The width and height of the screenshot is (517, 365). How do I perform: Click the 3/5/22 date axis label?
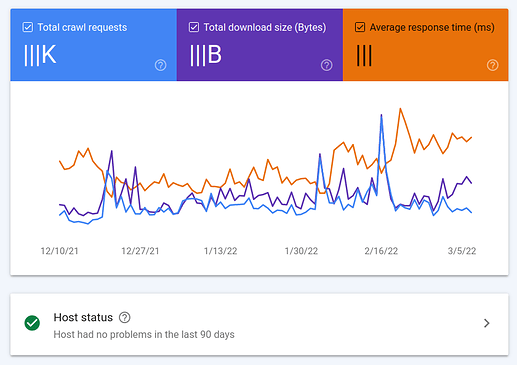click(x=462, y=251)
